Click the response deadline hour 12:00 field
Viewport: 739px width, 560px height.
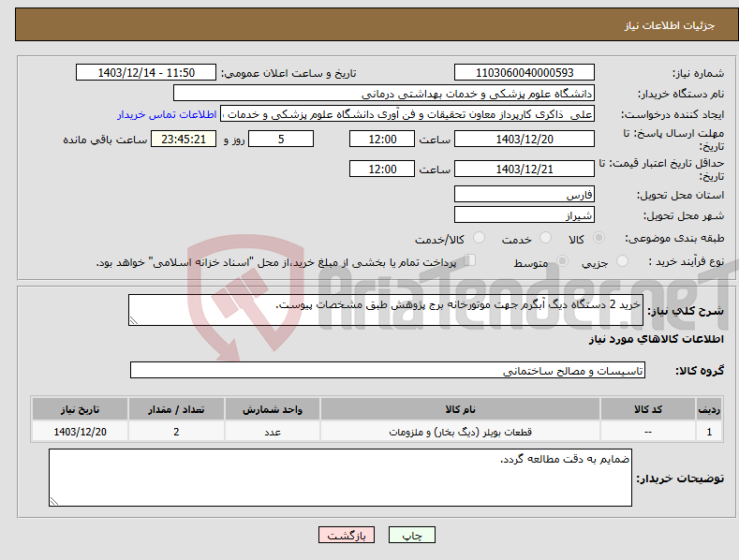[x=382, y=139]
